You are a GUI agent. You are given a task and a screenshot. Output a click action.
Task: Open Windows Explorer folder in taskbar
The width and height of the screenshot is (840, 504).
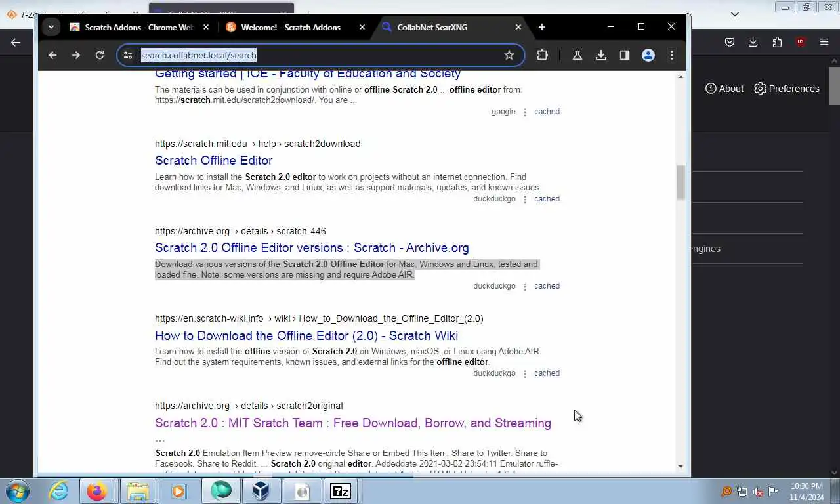point(138,491)
